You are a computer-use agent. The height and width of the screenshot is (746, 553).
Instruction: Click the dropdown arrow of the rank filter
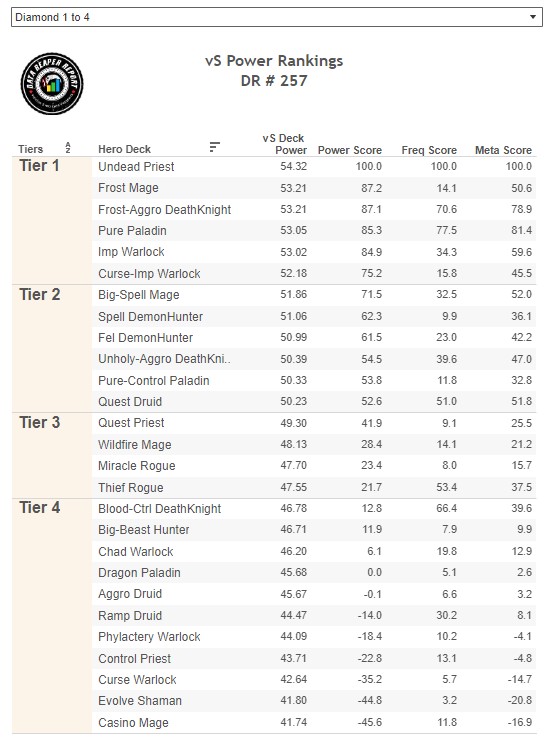pyautogui.click(x=533, y=17)
